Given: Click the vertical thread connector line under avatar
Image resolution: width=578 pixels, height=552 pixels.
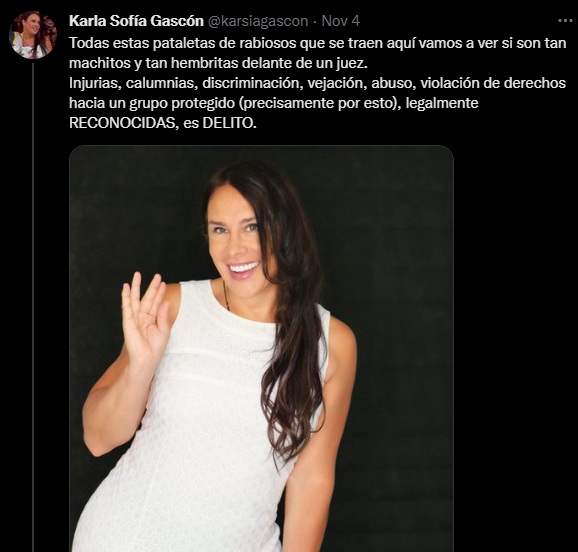Looking at the screenshot, I should [33, 307].
